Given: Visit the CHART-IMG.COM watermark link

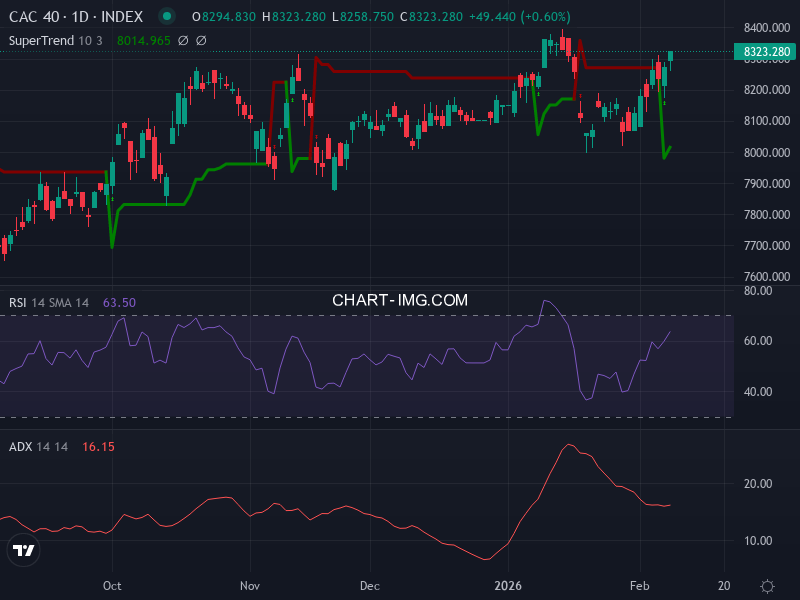Looking at the screenshot, I should tap(399, 299).
